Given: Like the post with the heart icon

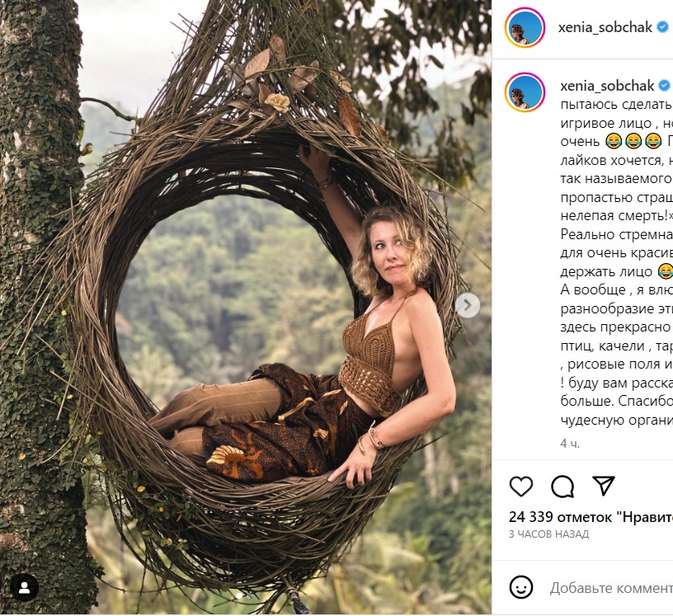Looking at the screenshot, I should pos(520,487).
